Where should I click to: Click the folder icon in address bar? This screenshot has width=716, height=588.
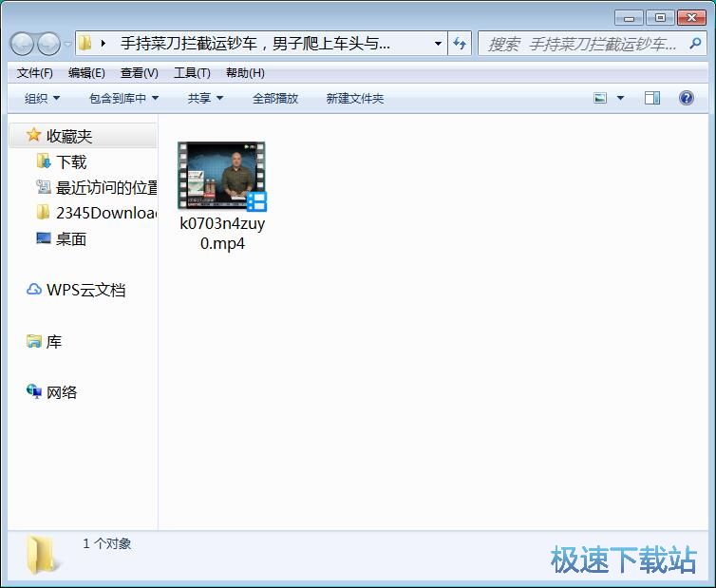click(x=85, y=44)
